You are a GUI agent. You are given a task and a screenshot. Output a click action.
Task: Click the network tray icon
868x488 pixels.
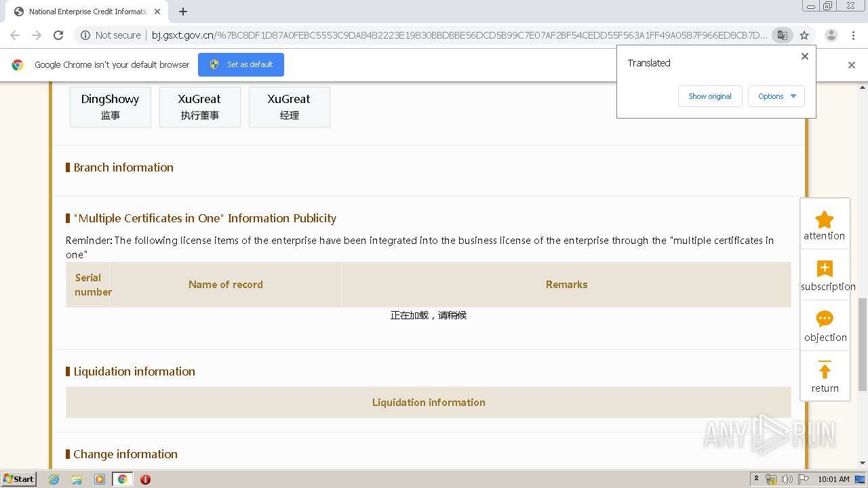click(771, 479)
